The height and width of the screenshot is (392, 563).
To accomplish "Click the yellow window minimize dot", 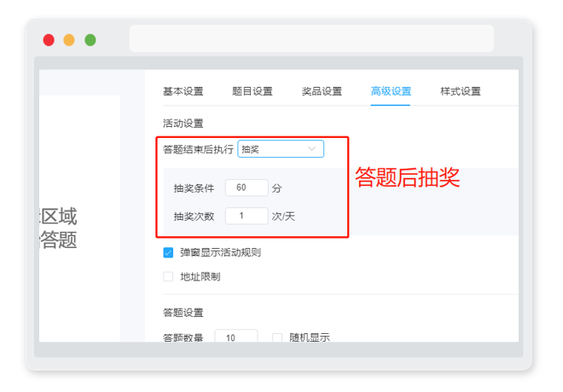I will [x=69, y=40].
